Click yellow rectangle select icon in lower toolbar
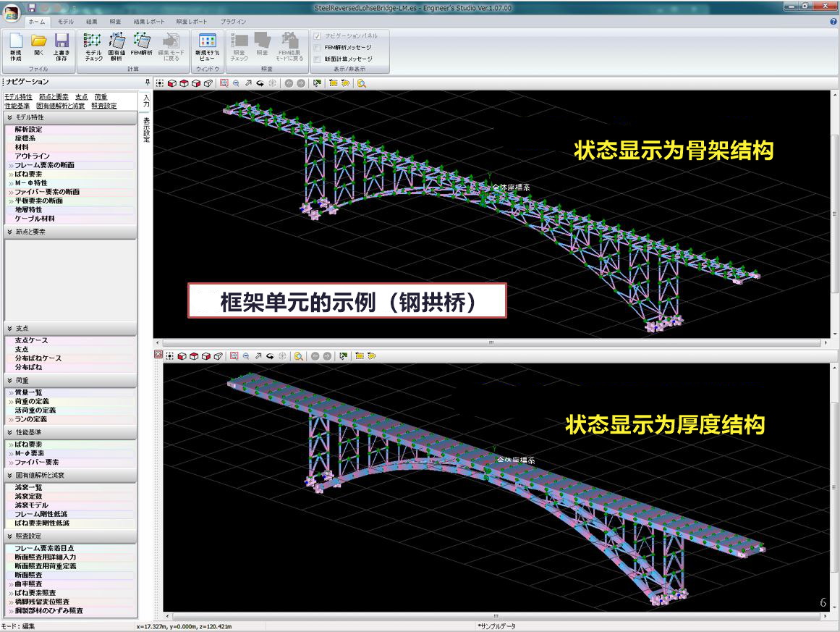Image resolution: width=840 pixels, height=632 pixels. pyautogui.click(x=360, y=356)
